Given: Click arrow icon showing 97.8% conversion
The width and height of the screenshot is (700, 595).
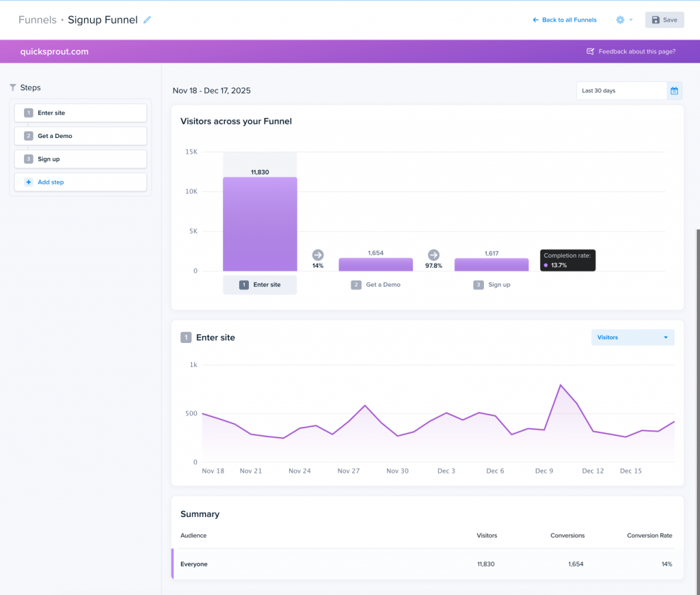Looking at the screenshot, I should pyautogui.click(x=433, y=255).
